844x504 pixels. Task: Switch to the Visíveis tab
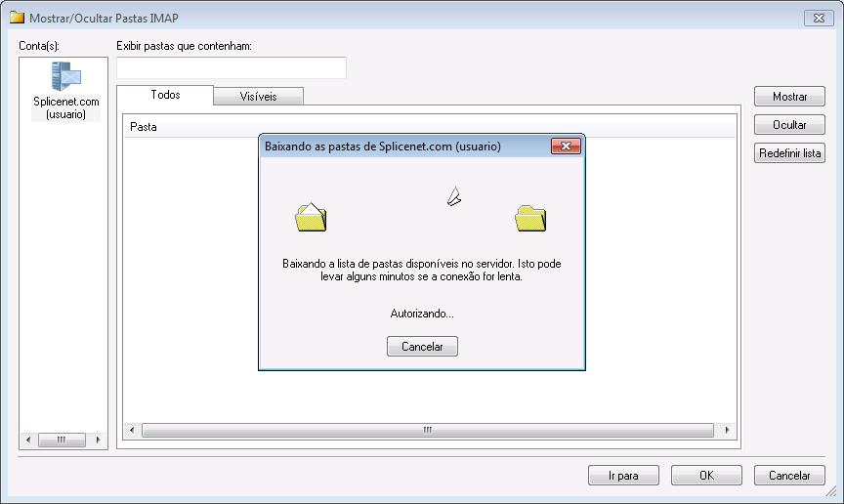click(x=258, y=97)
